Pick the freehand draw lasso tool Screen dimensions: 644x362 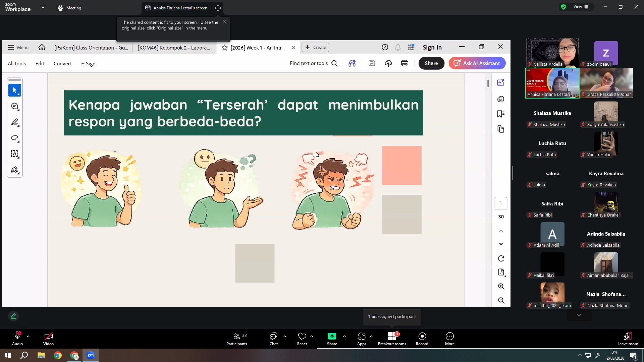(x=15, y=138)
